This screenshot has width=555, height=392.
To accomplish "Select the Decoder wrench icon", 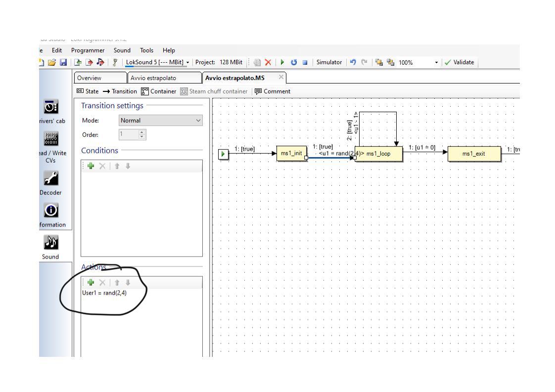I will [x=51, y=178].
